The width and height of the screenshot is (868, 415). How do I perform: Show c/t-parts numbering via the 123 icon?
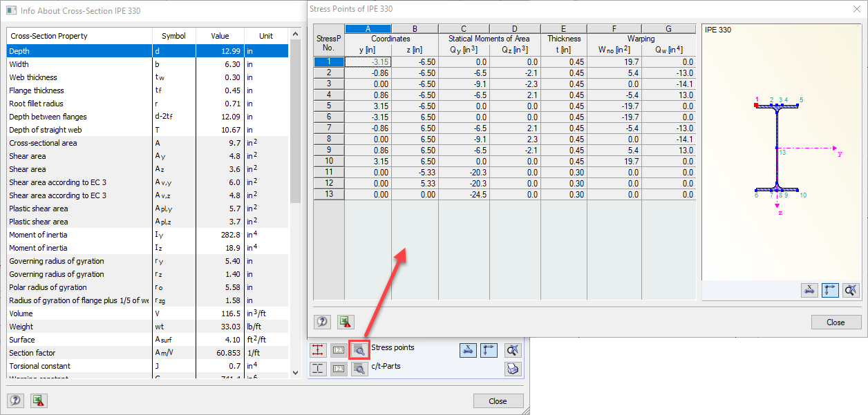339,369
